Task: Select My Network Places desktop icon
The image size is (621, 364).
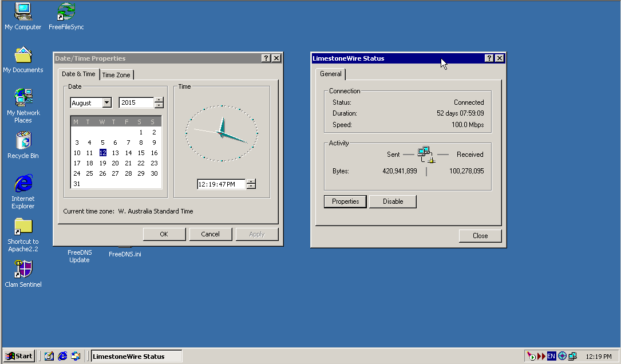Action: [x=23, y=105]
